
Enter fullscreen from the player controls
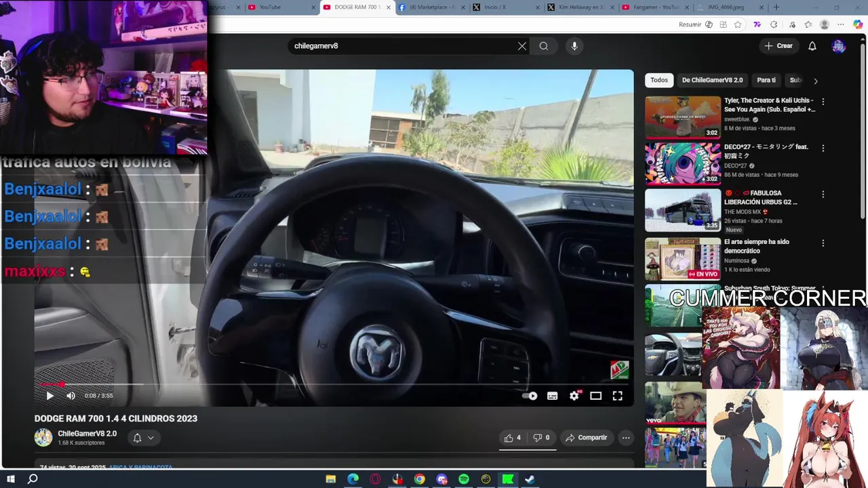[618, 396]
